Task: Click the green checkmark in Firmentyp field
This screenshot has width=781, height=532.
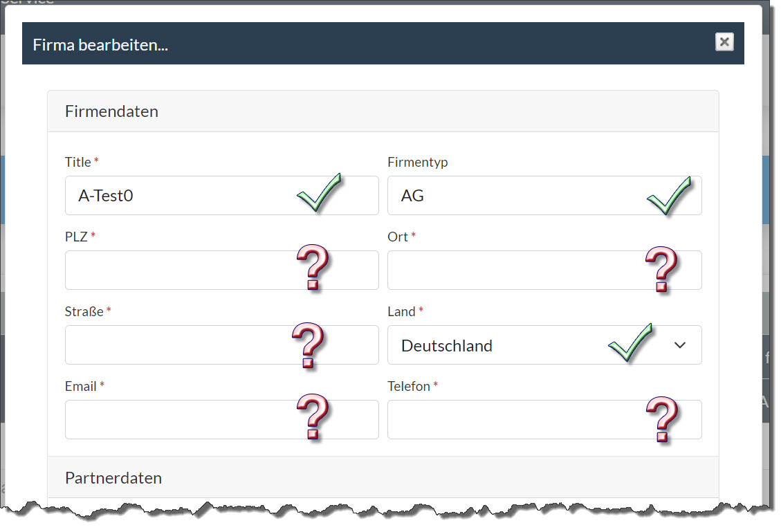Action: pyautogui.click(x=668, y=194)
